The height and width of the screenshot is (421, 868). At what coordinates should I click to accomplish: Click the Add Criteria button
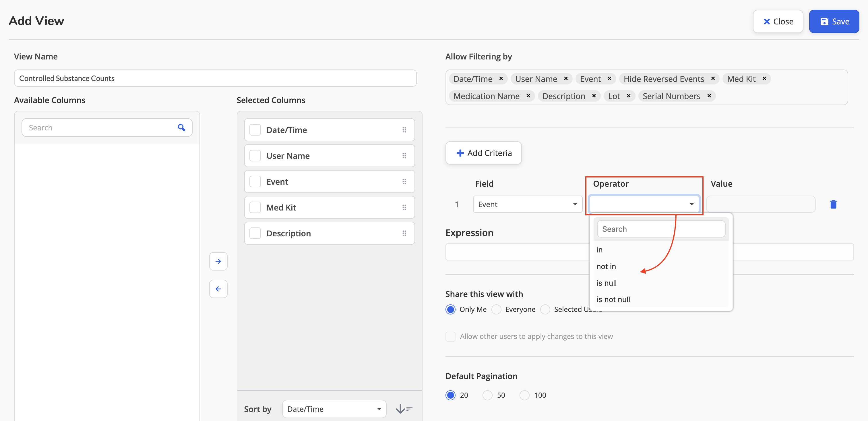(484, 153)
